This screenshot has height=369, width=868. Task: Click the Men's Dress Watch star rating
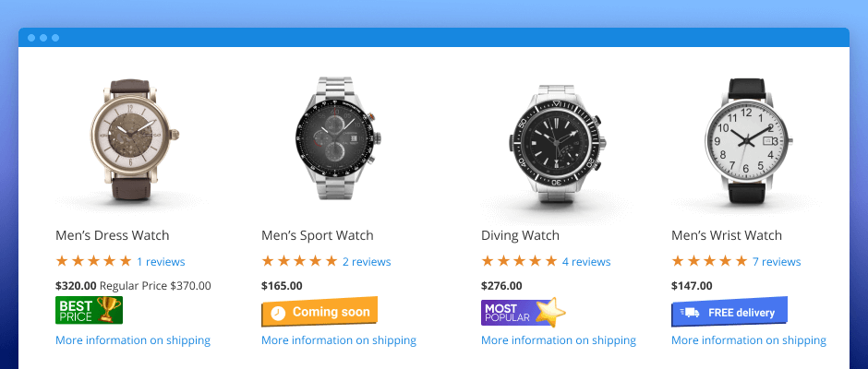click(x=93, y=261)
